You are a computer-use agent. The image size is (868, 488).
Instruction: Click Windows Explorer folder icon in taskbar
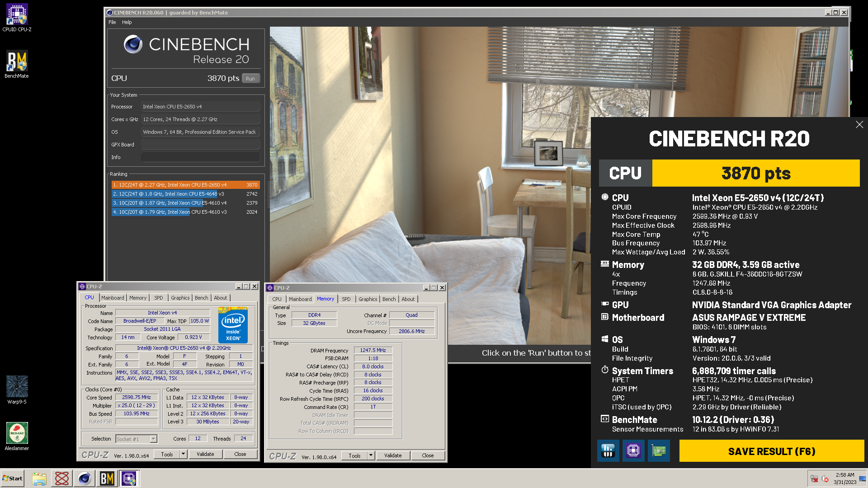[x=39, y=479]
